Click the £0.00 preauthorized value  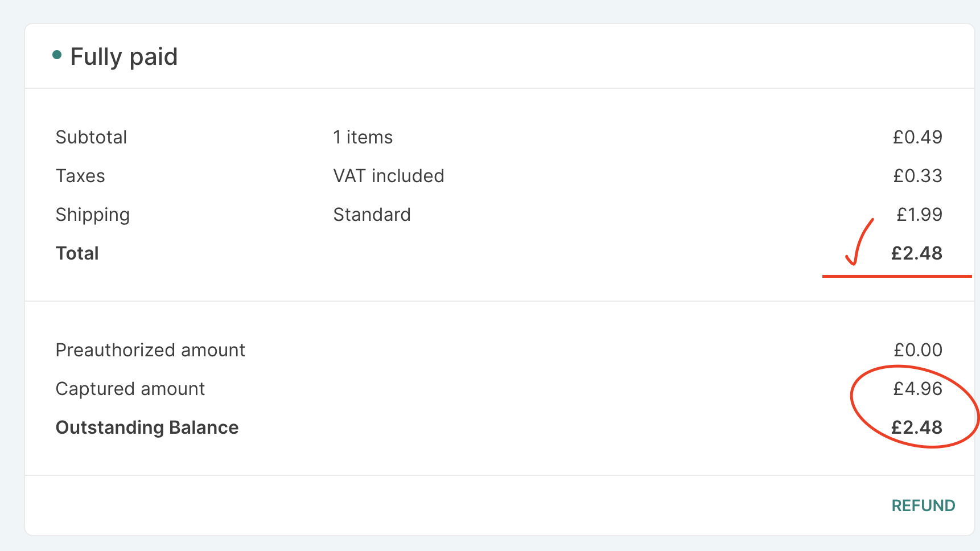pos(917,350)
